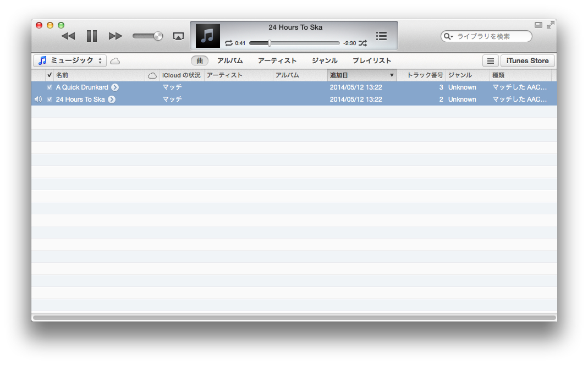Toggle the repeat icon in player
Image resolution: width=588 pixels, height=365 pixels.
pos(228,43)
